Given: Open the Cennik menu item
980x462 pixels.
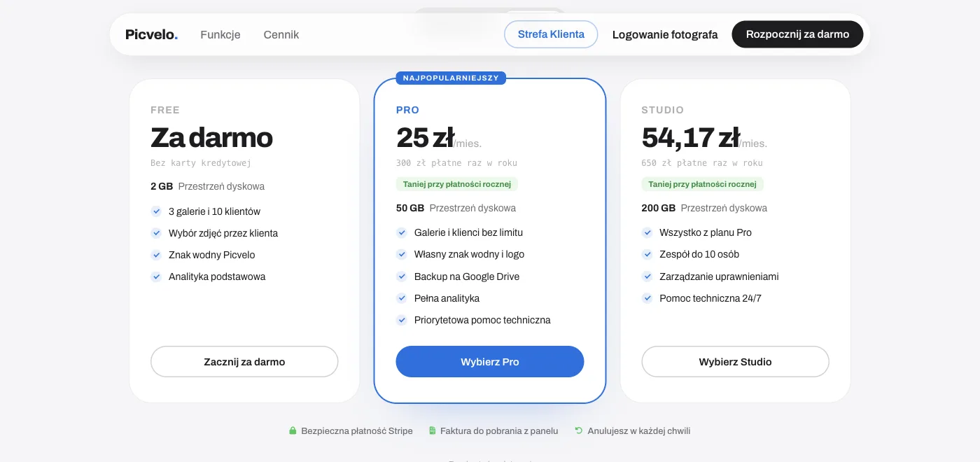Looking at the screenshot, I should [281, 34].
